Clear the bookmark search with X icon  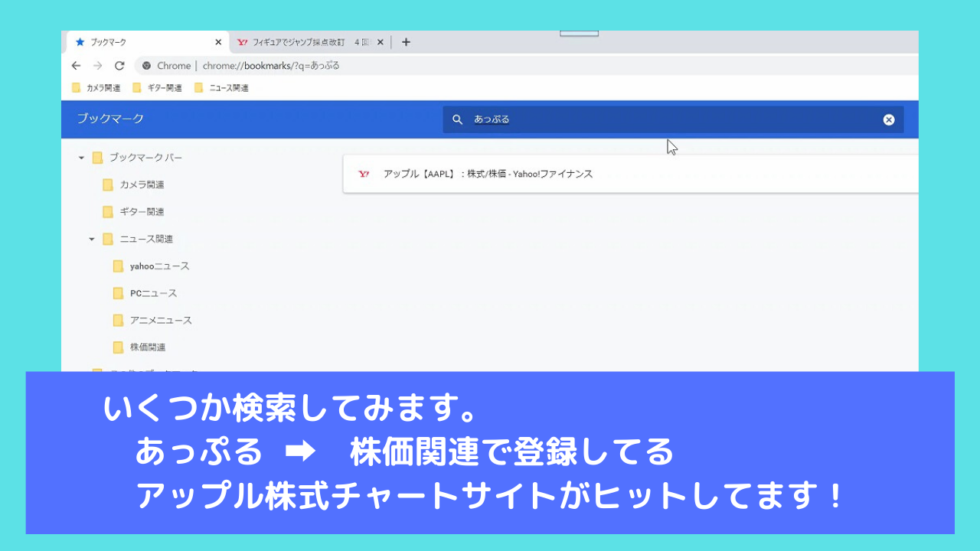coord(888,119)
